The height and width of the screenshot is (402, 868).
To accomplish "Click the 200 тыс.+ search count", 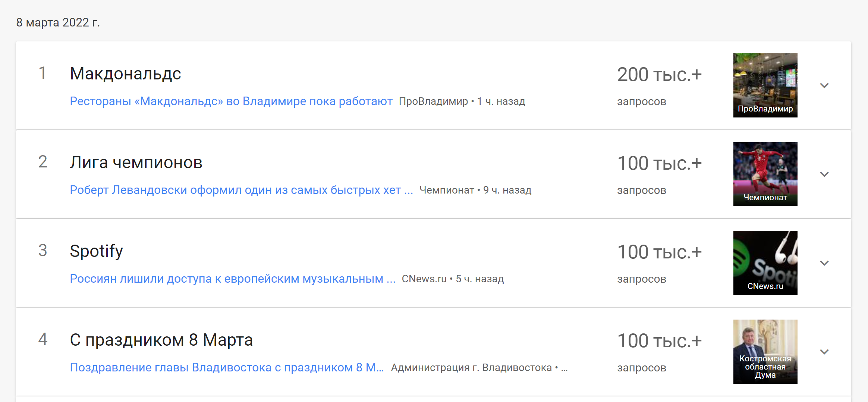I will pos(660,75).
